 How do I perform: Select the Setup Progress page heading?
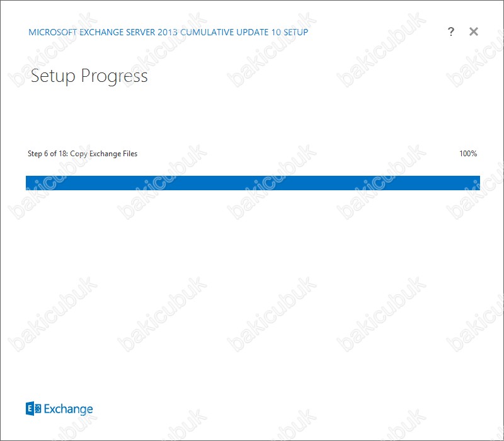click(89, 77)
